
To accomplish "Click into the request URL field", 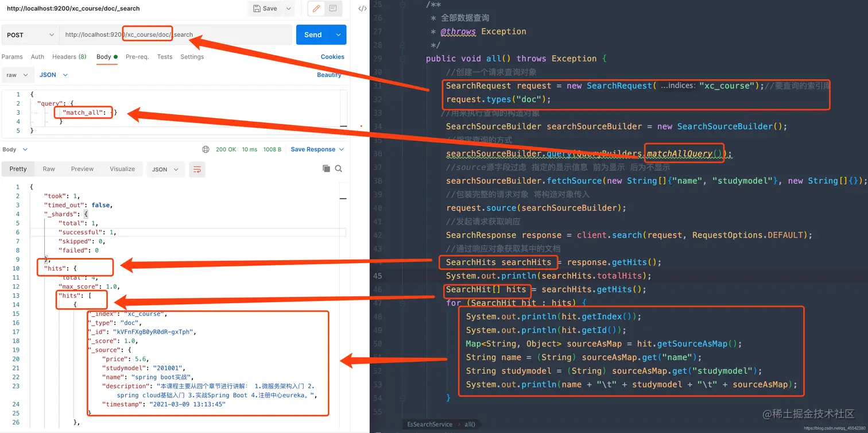I will (176, 35).
